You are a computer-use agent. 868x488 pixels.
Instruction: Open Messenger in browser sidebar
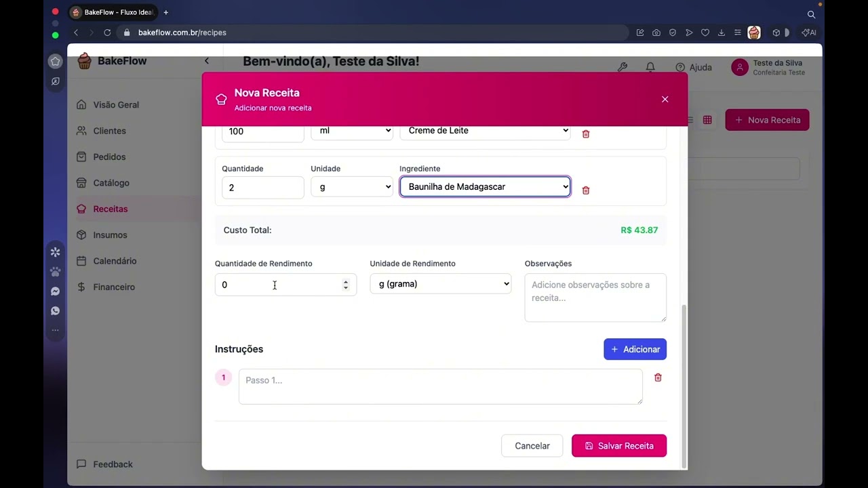pos(56,291)
